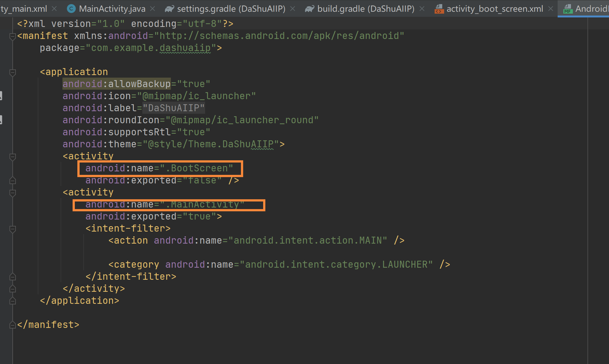Click the @mipmap/ic_launcher_round value
The width and height of the screenshot is (609, 364).
coord(242,120)
